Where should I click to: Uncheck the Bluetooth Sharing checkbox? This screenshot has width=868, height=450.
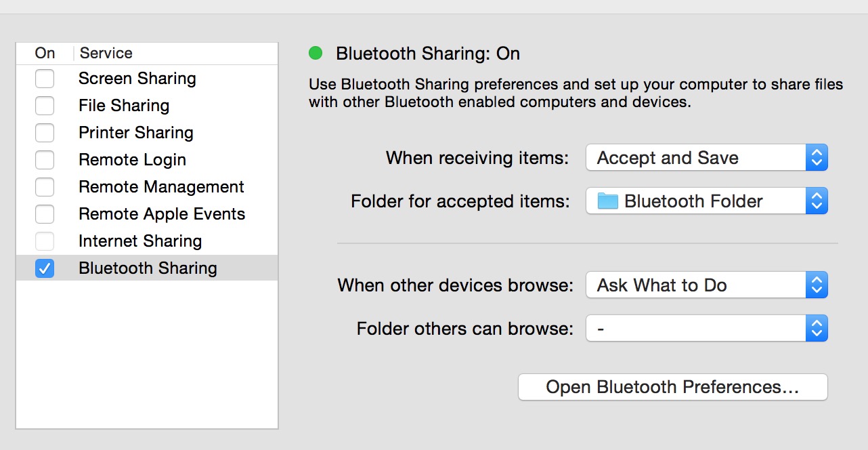[x=45, y=268]
